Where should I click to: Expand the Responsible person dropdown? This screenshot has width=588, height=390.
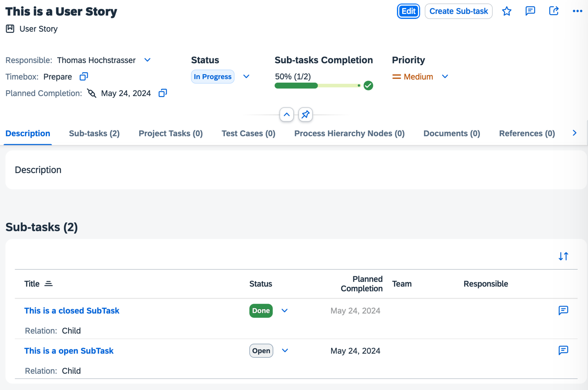pyautogui.click(x=147, y=60)
